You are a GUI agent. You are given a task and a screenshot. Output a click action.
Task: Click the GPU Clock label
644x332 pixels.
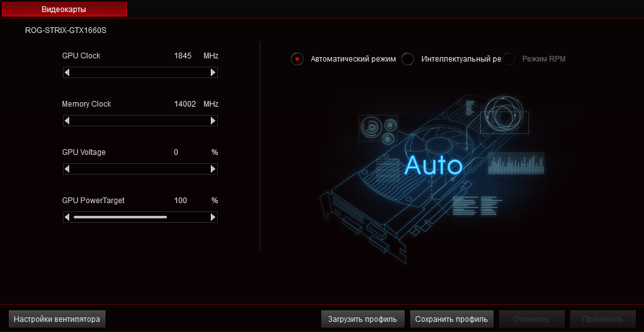click(x=81, y=56)
